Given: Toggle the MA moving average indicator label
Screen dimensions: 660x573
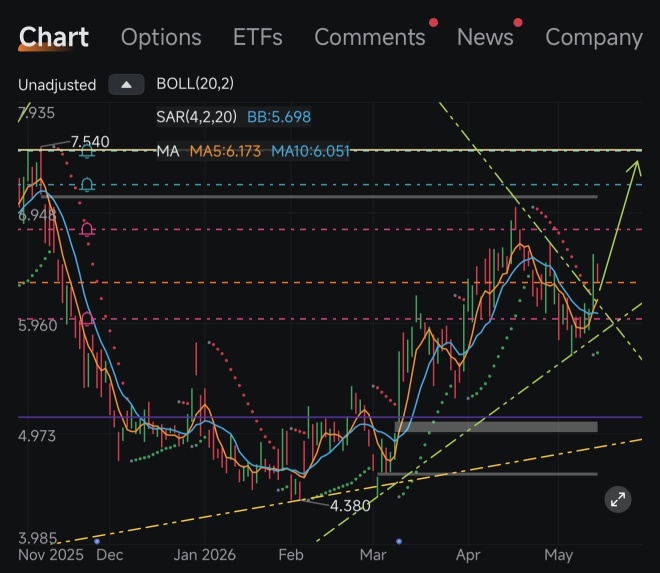Looking at the screenshot, I should (168, 151).
